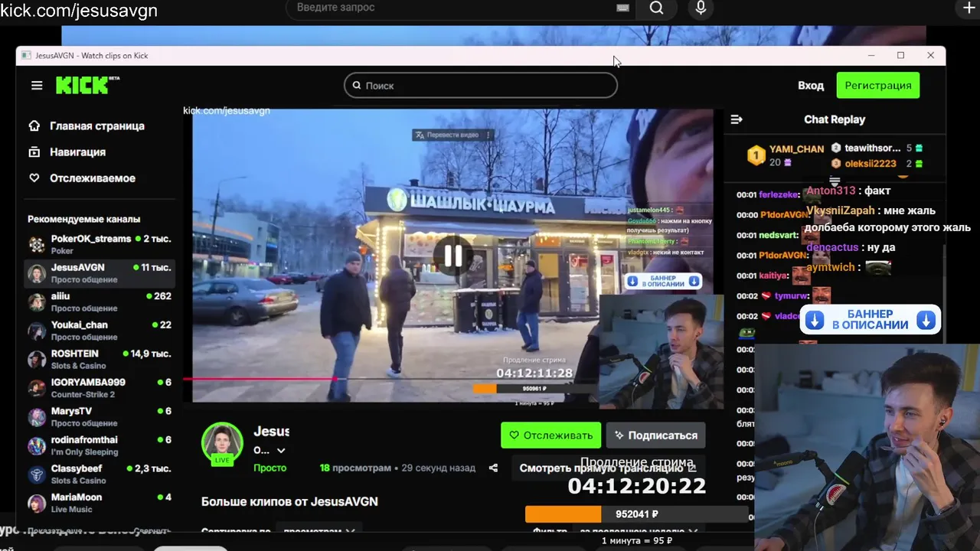
Task: Click 'Смотреть прямую трансляцию' button
Action: point(608,468)
